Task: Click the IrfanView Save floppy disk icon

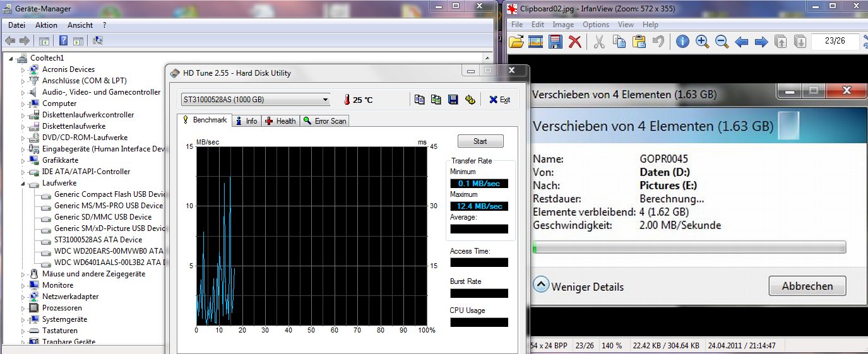Action: point(556,42)
